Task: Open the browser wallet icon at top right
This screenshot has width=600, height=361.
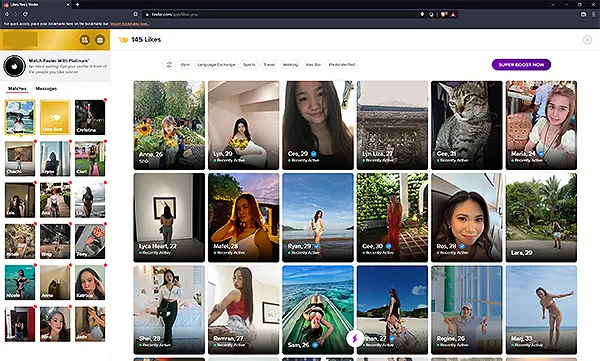Action: [583, 14]
